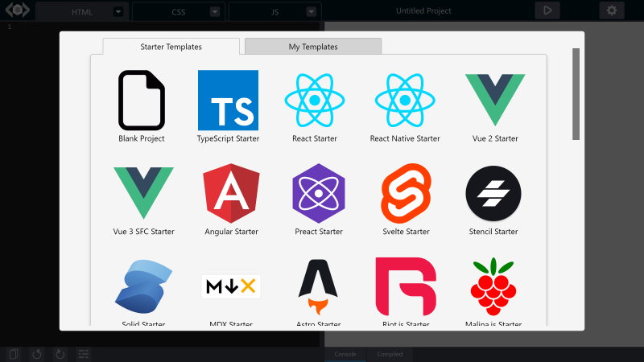The height and width of the screenshot is (362, 644).
Task: Pick the React Starter template icon
Action: click(315, 100)
